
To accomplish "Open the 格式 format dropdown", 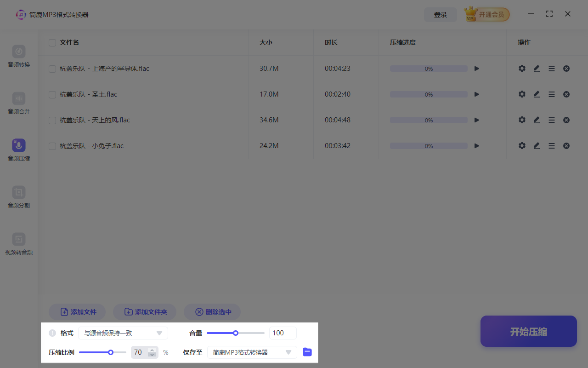I will coord(123,333).
